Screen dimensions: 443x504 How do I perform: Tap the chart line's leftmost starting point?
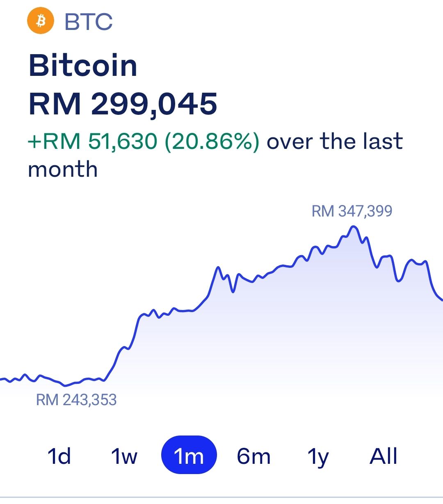coord(2,379)
